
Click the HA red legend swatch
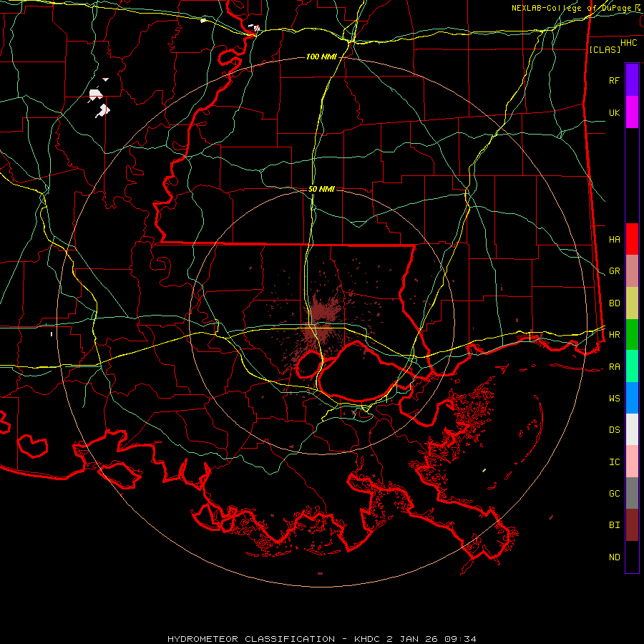(632, 239)
